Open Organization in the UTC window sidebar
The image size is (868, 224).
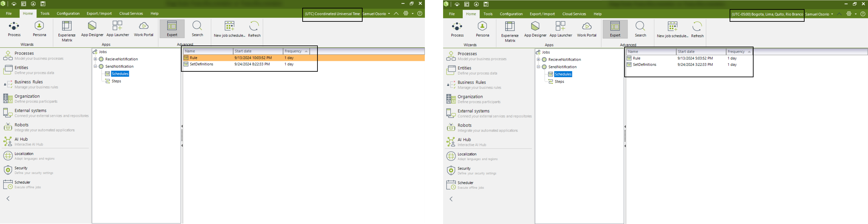pos(45,99)
